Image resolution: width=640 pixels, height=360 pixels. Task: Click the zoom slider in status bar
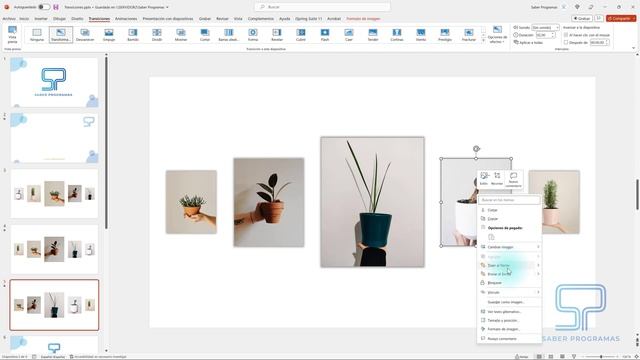[x=601, y=357]
